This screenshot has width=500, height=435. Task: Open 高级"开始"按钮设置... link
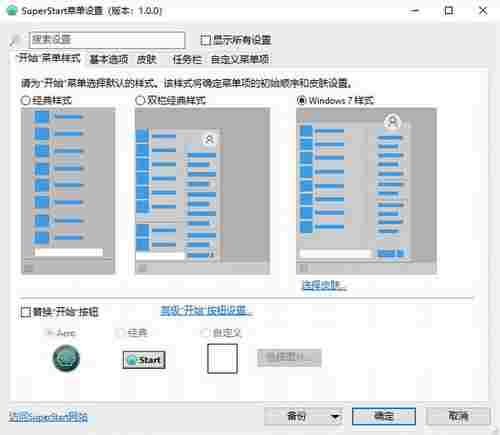pyautogui.click(x=206, y=311)
